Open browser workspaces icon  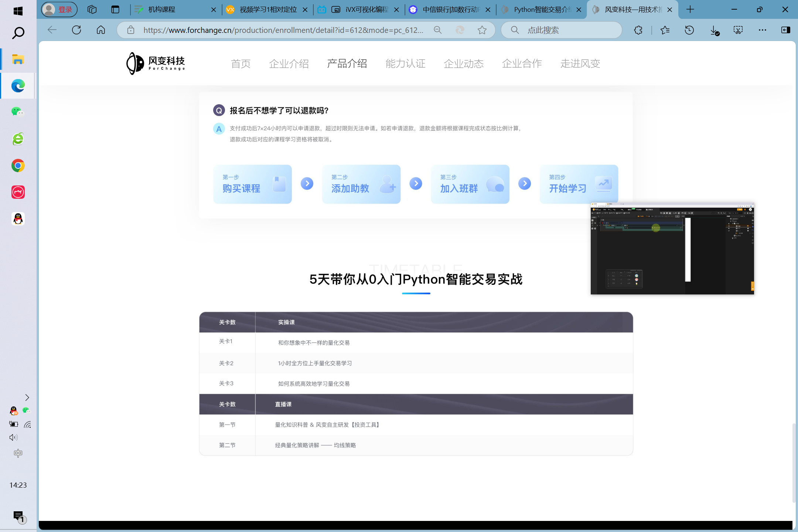(x=92, y=10)
